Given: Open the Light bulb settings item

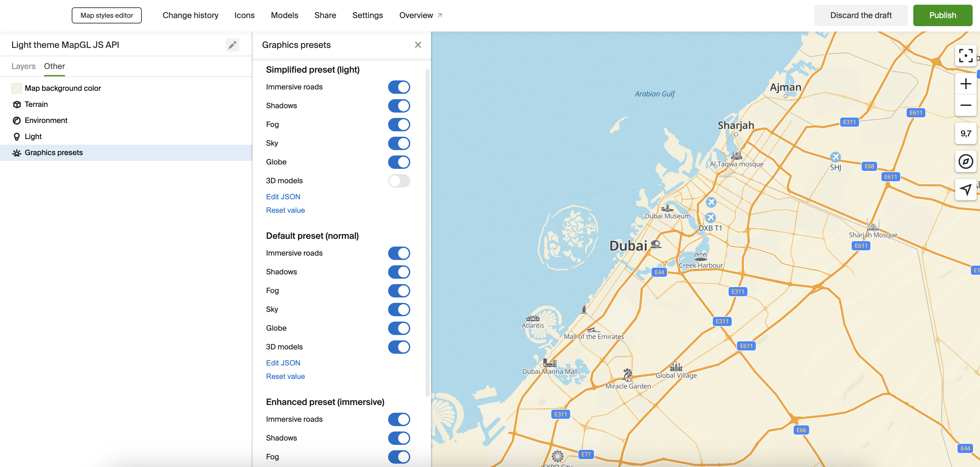Looking at the screenshot, I should 33,137.
